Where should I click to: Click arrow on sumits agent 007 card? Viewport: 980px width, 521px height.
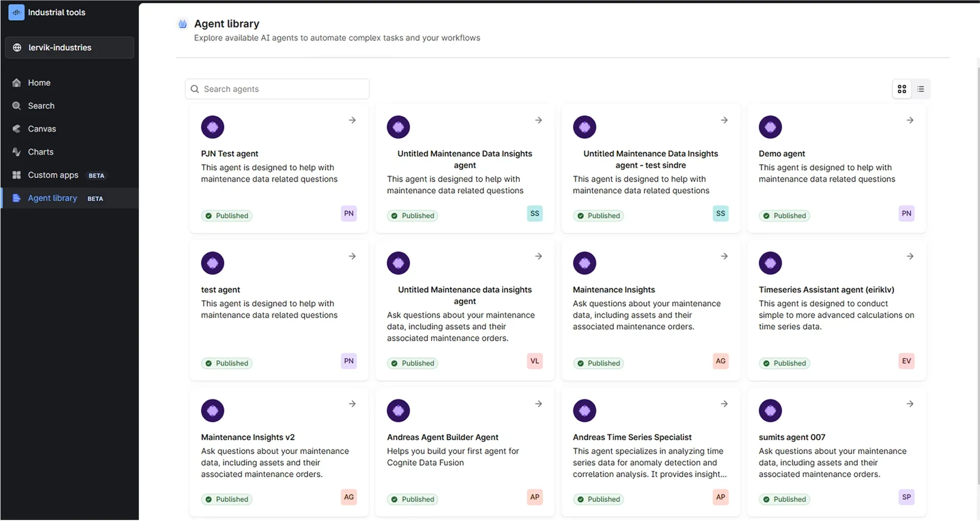[910, 404]
